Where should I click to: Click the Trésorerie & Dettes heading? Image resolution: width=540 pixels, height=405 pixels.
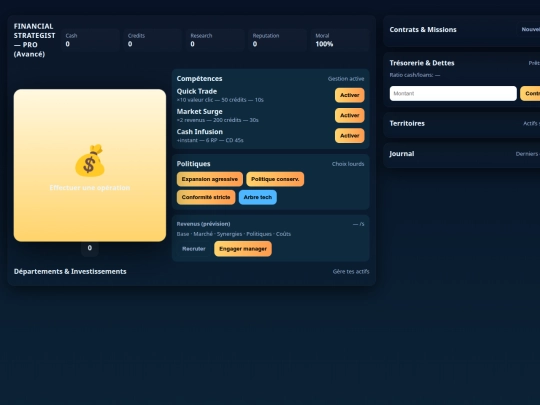tap(422, 63)
